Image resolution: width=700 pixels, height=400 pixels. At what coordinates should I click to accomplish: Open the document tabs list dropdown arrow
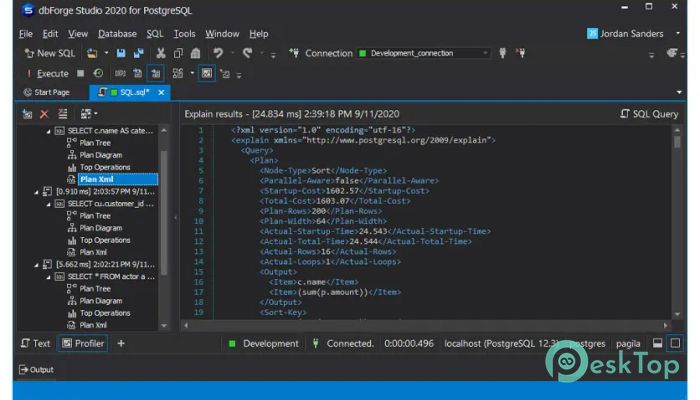coord(679,92)
